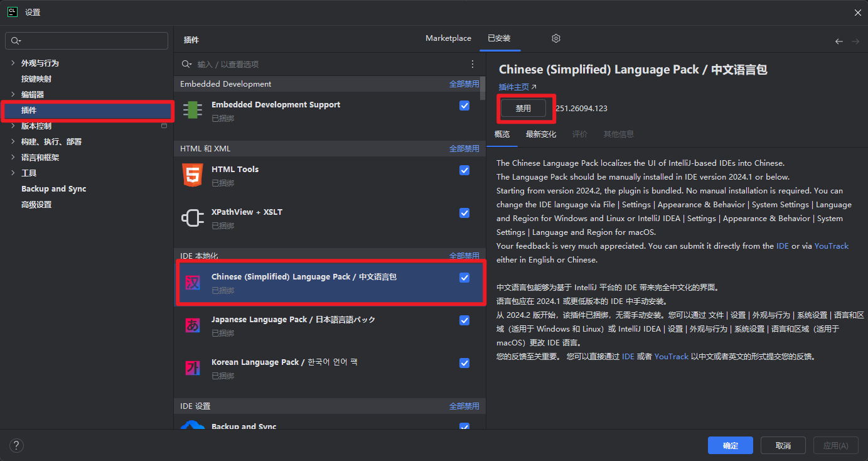
Task: Uncheck the HTML Tools plugin
Action: [x=464, y=170]
